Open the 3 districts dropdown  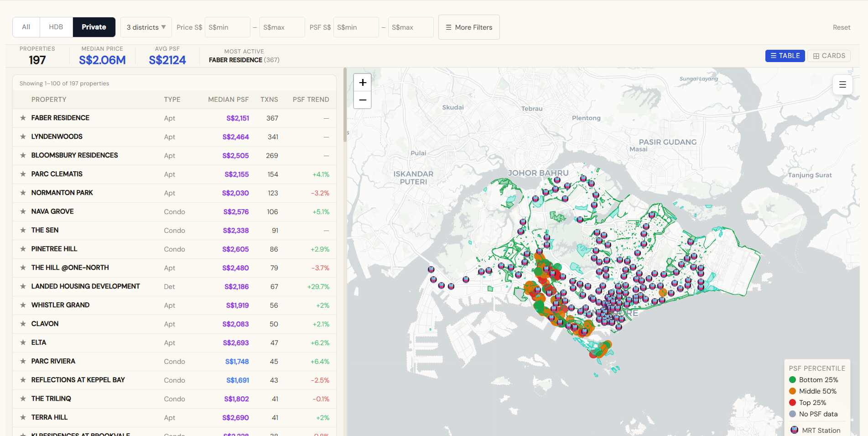pyautogui.click(x=146, y=27)
